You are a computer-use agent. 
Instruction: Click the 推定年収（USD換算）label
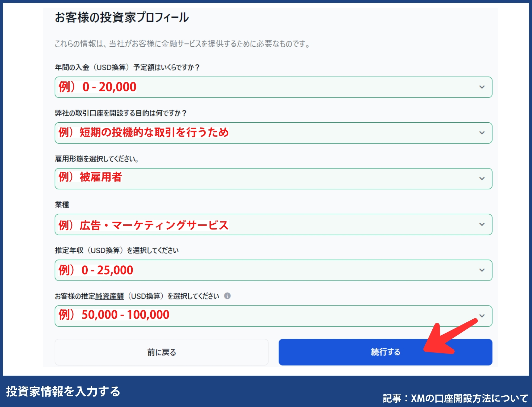coord(117,250)
